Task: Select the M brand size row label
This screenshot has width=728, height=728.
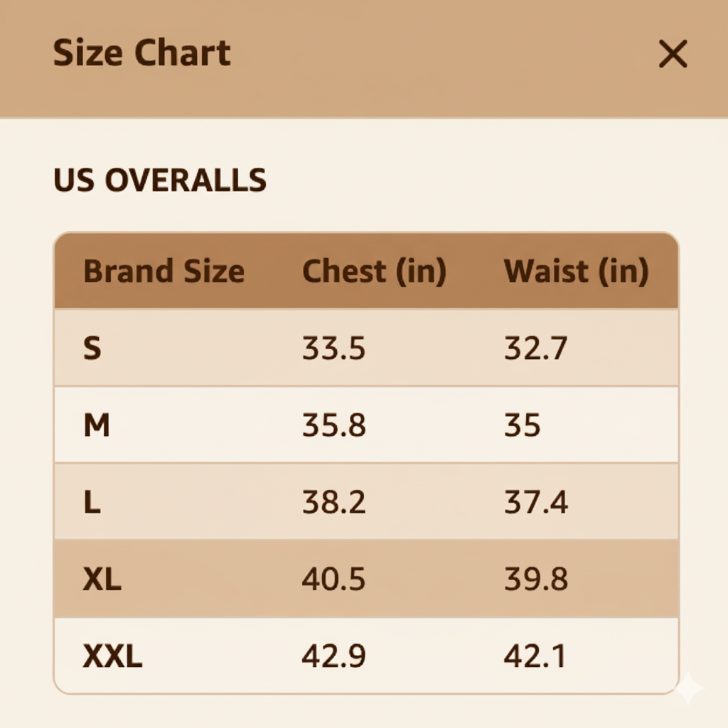Action: (97, 426)
